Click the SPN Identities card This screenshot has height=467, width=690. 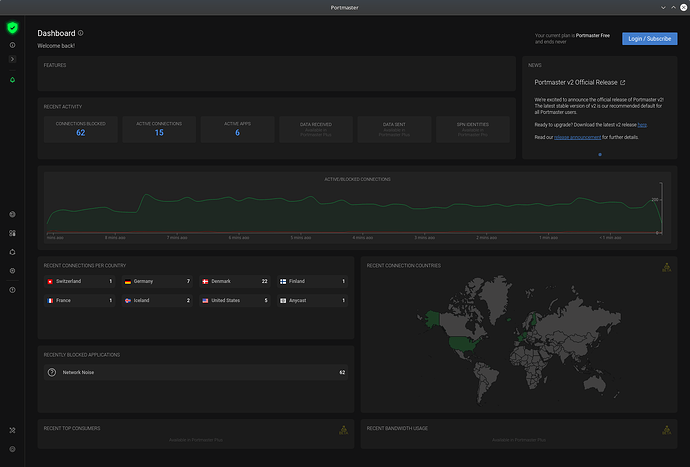click(x=473, y=129)
